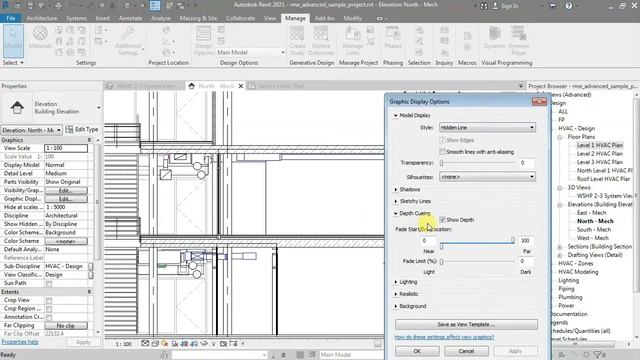Switch to the View ribbon tab
This screenshot has height=360, width=640.
pos(270,18)
